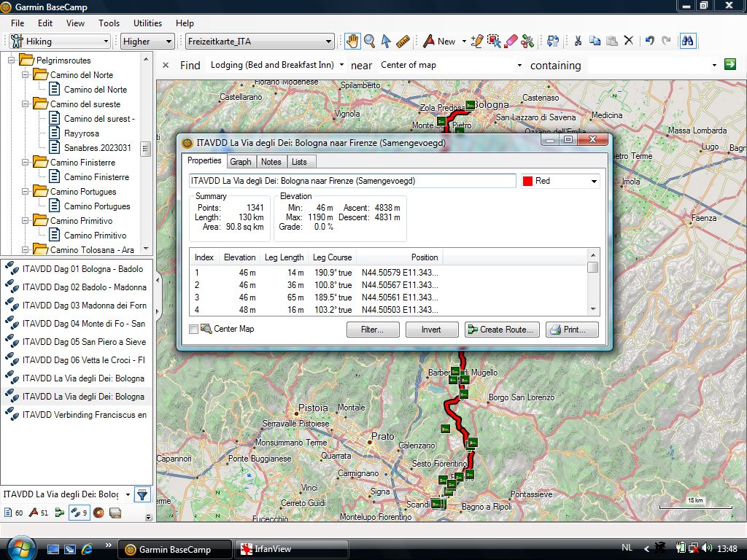Click the Create Route button
This screenshot has height=560, width=747.
pyautogui.click(x=503, y=330)
